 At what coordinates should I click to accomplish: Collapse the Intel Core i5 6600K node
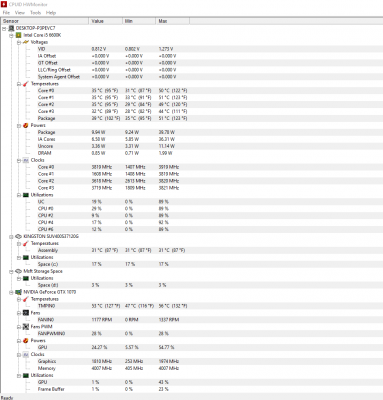[11, 35]
